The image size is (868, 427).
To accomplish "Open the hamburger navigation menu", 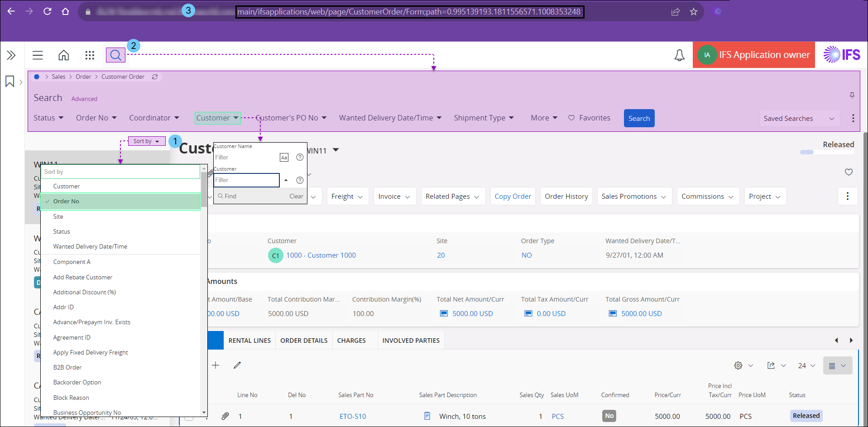I will (x=38, y=55).
